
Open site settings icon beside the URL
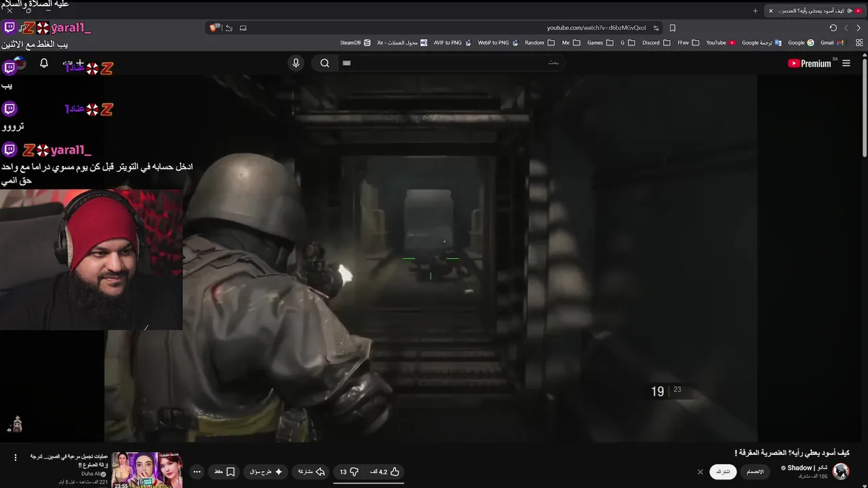point(656,28)
